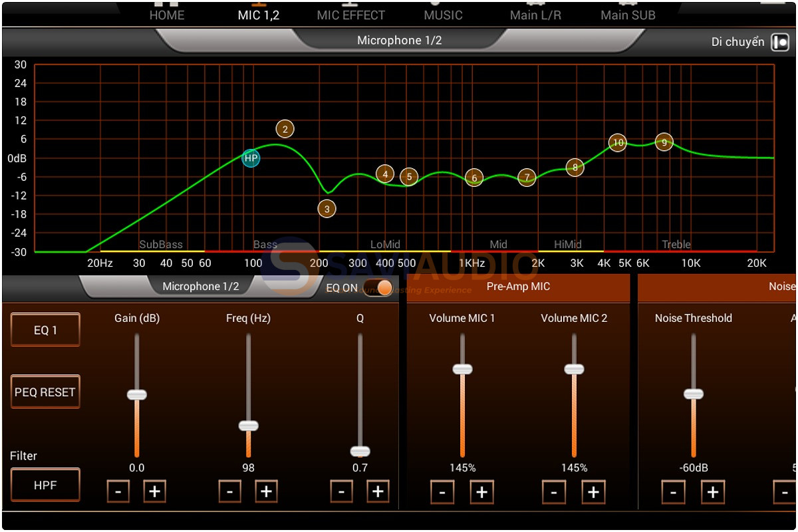The height and width of the screenshot is (532, 798).
Task: Increase Freq with plus button
Action: point(266,491)
